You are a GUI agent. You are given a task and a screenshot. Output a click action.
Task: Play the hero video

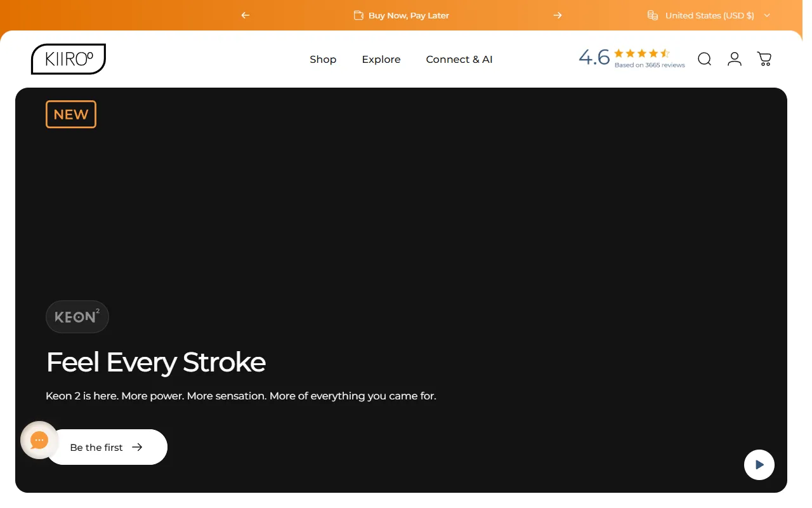[x=759, y=465]
